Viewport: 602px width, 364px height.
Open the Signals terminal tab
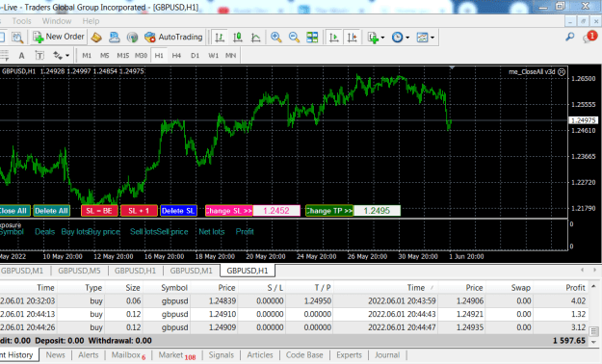click(222, 355)
